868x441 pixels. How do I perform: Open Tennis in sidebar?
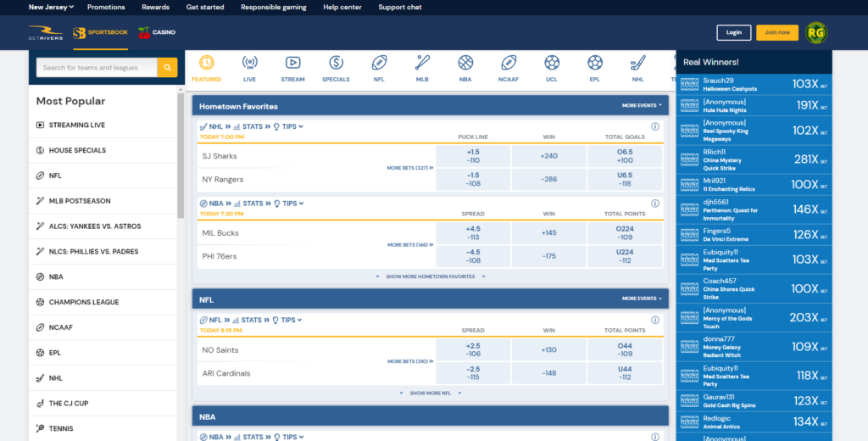point(103,429)
